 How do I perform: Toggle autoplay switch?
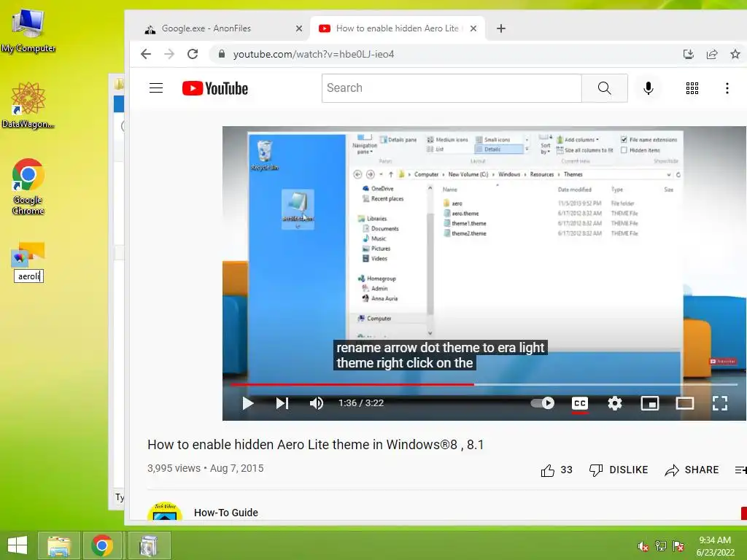543,403
